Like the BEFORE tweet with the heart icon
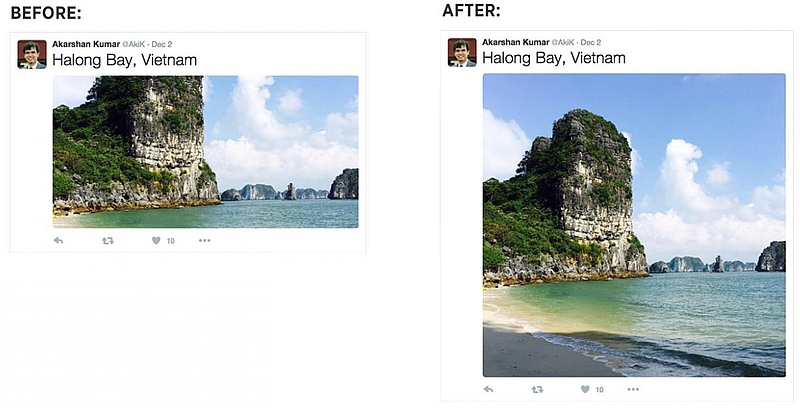Image resolution: width=800 pixels, height=408 pixels. point(156,241)
